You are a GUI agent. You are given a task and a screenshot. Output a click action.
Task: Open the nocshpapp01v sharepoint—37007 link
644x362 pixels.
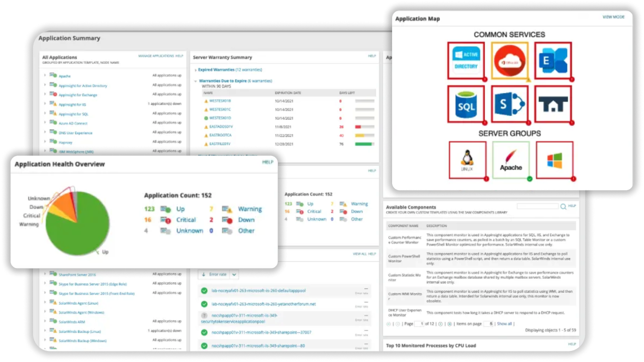click(x=261, y=332)
